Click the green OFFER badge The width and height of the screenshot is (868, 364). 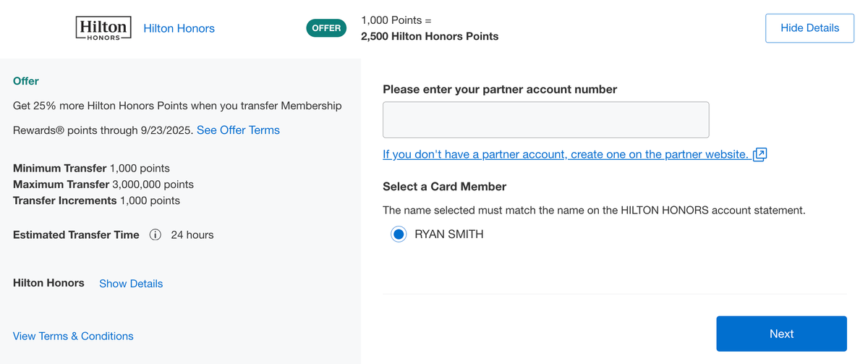[326, 28]
